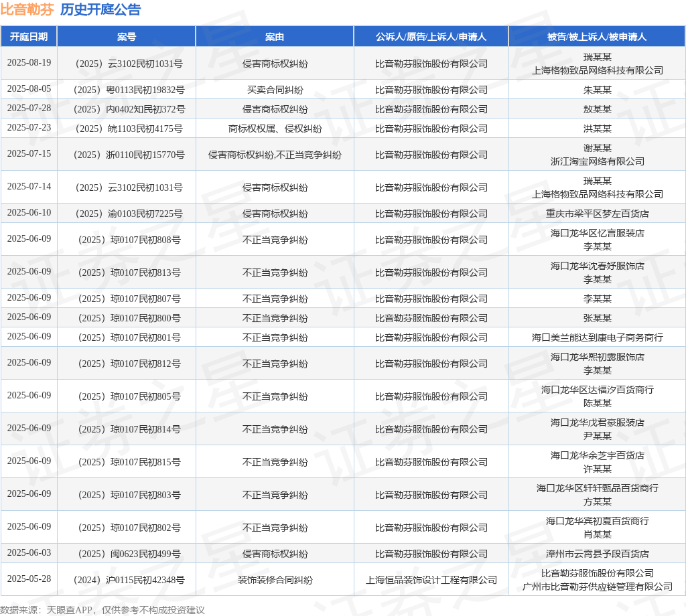Select the 装饰装修合同纠纷 case cause
The image size is (686, 616).
tap(275, 580)
